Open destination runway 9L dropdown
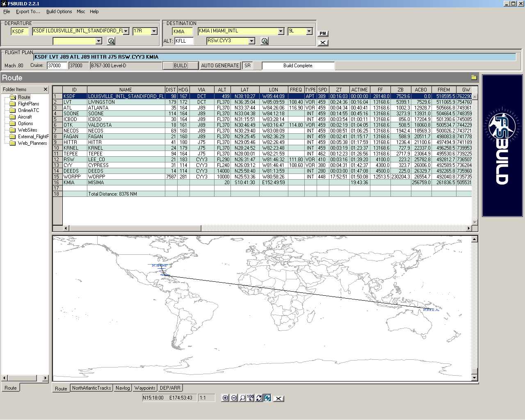This screenshot has height=420, width=525. click(x=309, y=31)
